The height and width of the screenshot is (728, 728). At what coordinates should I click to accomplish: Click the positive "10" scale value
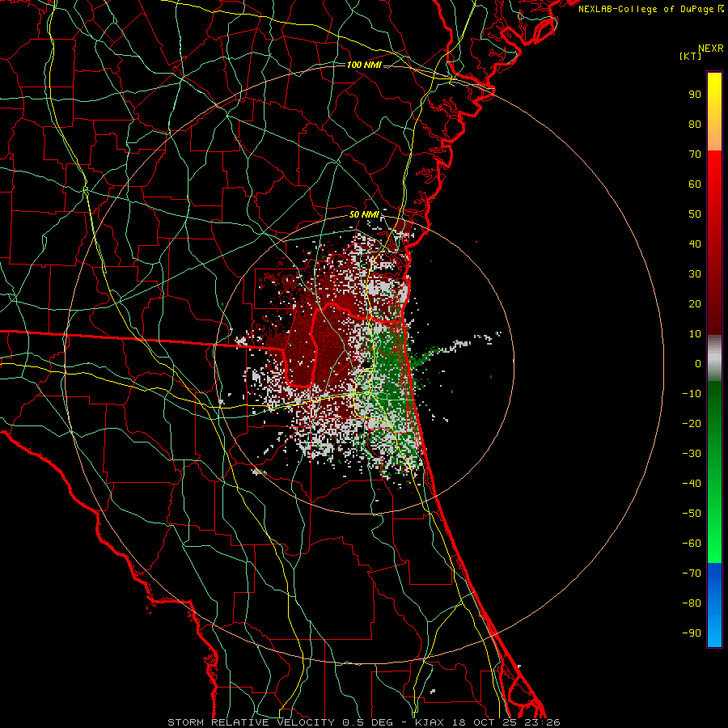(695, 334)
